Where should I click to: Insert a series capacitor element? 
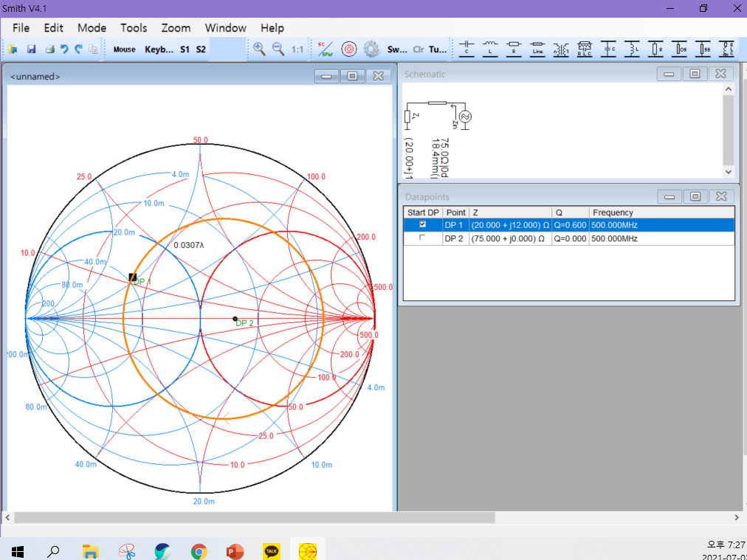[x=467, y=49]
